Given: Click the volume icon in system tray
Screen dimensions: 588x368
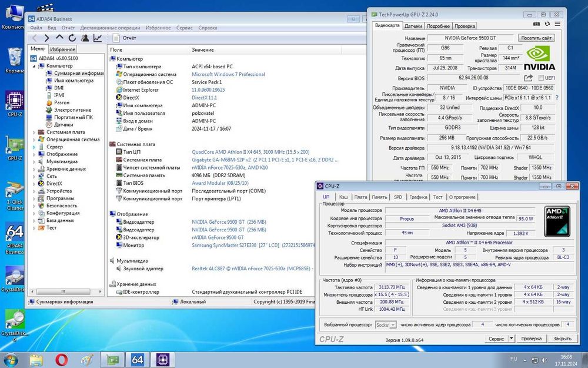Looking at the screenshot, I should 544,360.
